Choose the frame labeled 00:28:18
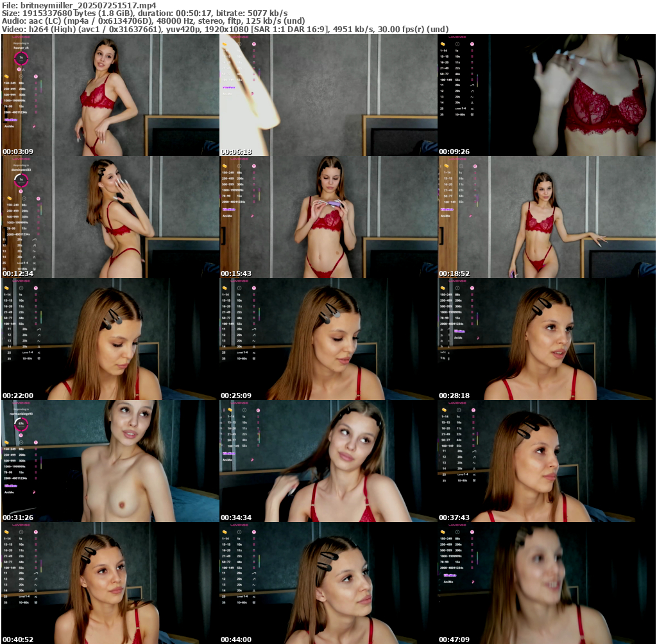 coord(547,339)
